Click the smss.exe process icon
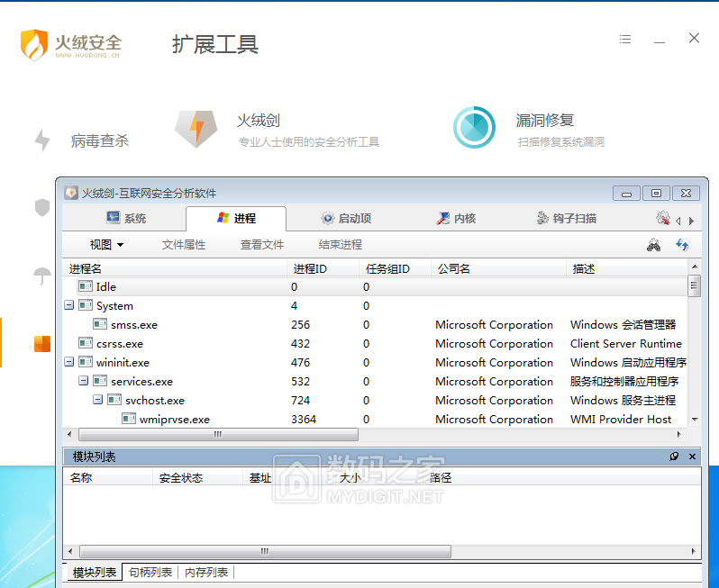 tap(100, 324)
